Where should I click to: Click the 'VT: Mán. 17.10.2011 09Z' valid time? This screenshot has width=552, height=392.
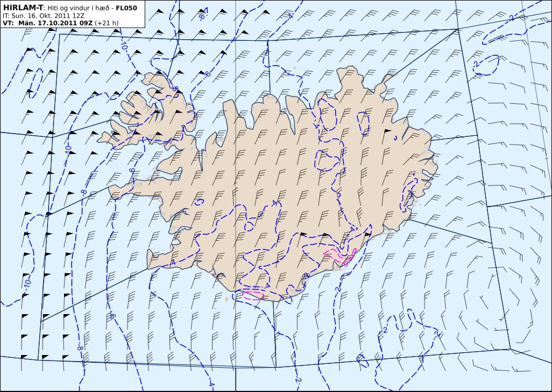click(47, 23)
